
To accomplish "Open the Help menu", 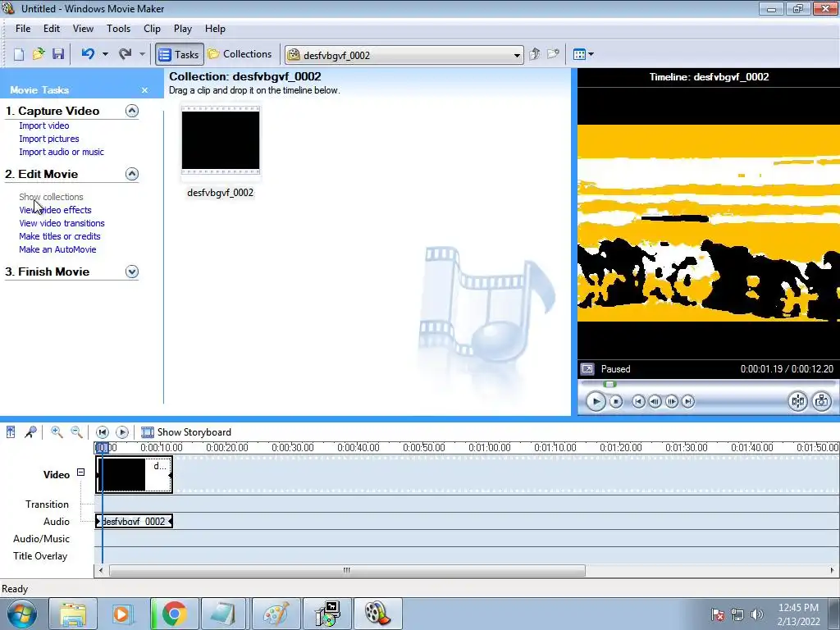I will 215,29.
